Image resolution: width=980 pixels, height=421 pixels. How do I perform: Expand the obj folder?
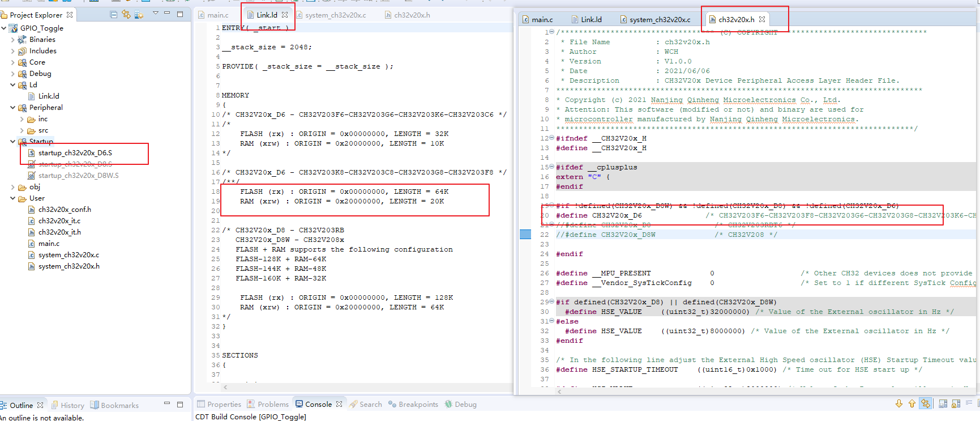(13, 187)
